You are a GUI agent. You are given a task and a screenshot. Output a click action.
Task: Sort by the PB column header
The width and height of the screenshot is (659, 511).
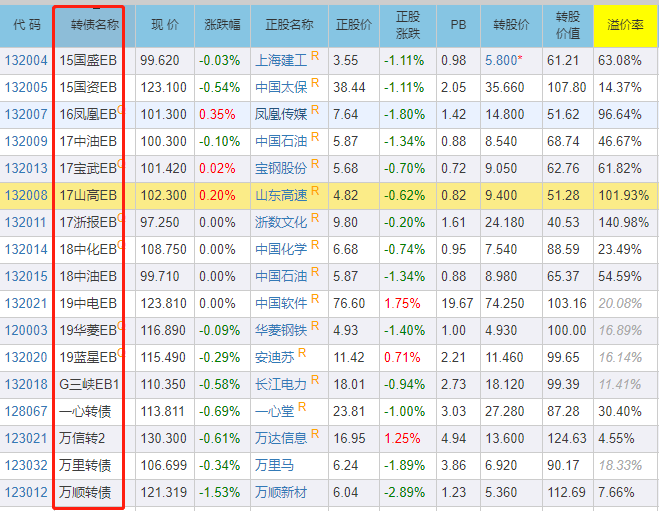pos(459,25)
